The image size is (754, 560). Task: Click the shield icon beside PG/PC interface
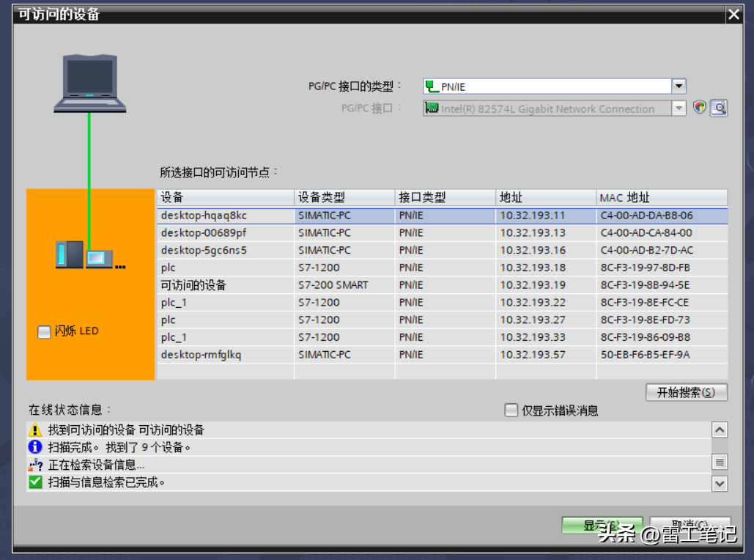click(x=700, y=108)
